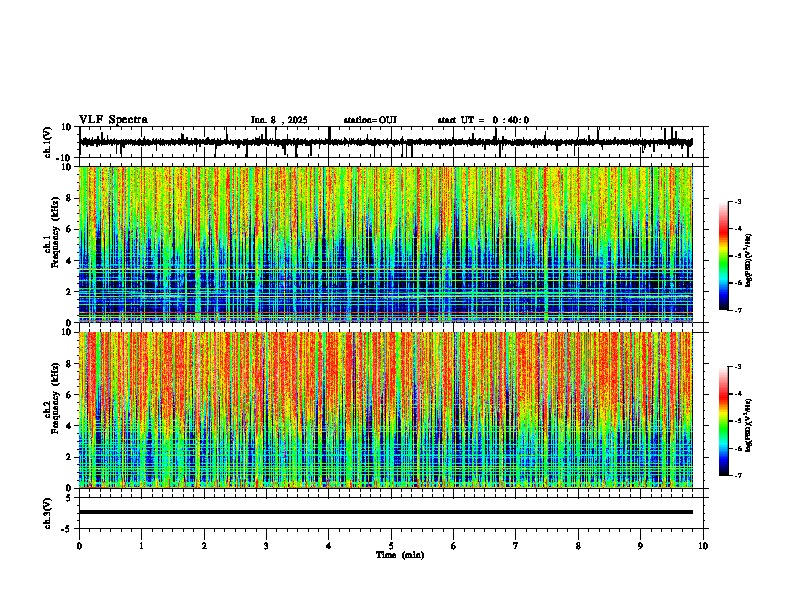The width and height of the screenshot is (792, 612).
Task: Click the "VLF Spectra" title text
Action: (113, 120)
